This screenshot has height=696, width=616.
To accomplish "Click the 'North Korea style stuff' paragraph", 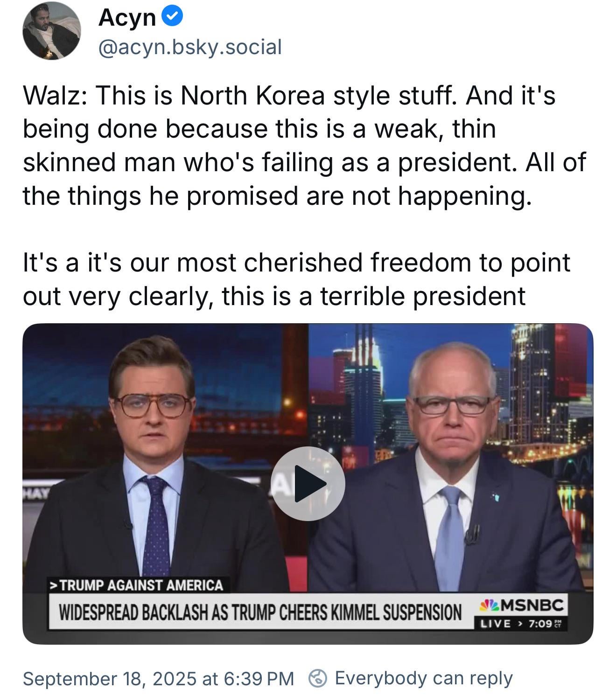I will [x=304, y=146].
